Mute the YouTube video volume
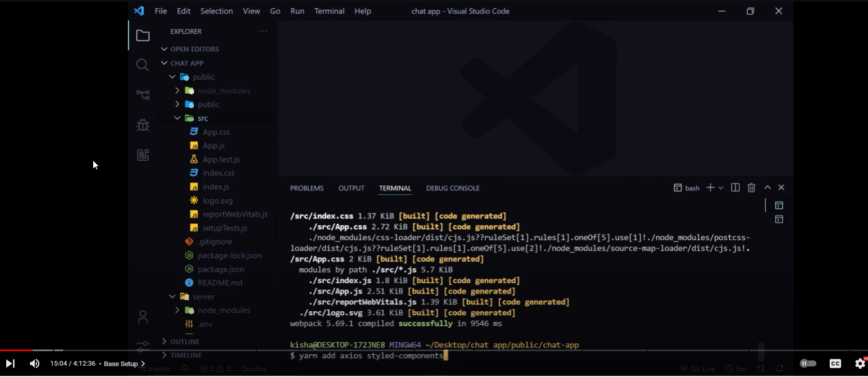This screenshot has width=868, height=377. pyautogui.click(x=34, y=364)
